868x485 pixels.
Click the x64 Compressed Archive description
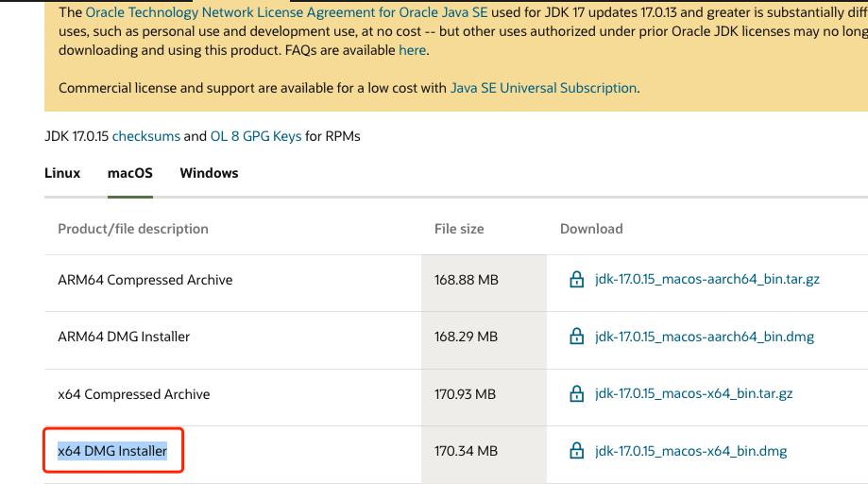(x=134, y=394)
